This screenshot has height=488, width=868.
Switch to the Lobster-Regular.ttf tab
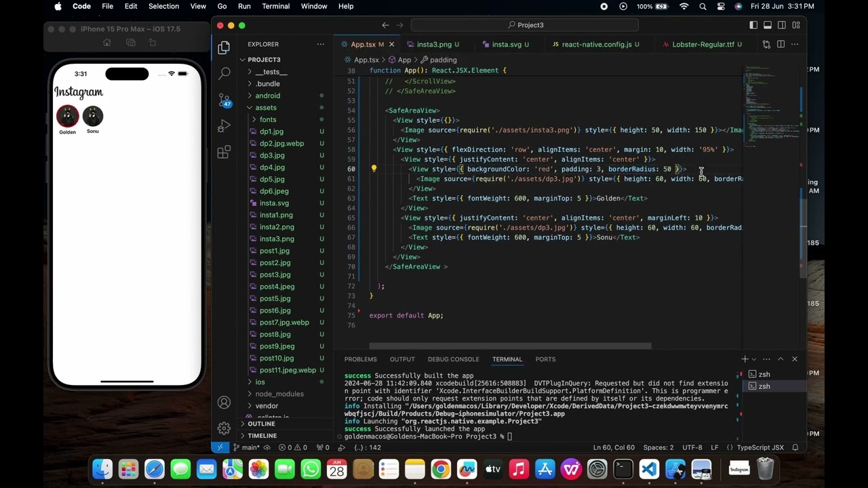[x=703, y=45]
